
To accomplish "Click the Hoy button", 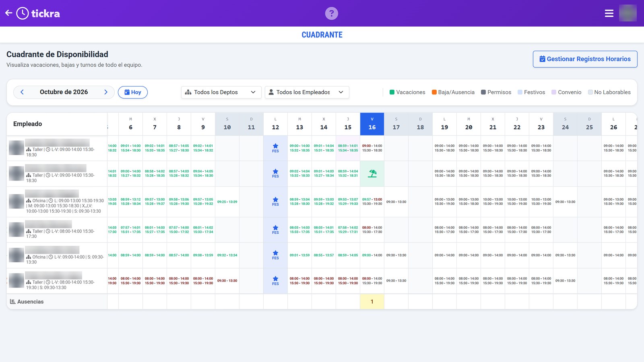I will point(133,92).
